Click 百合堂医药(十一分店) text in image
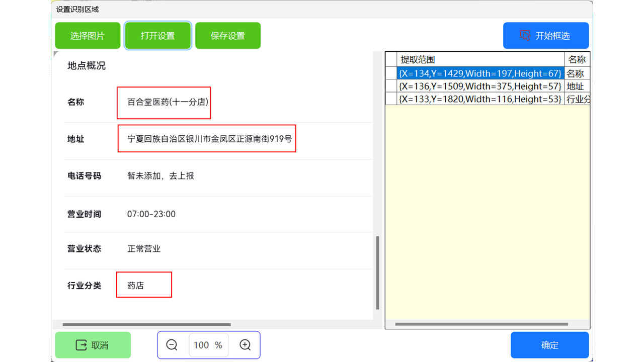This screenshot has height=362, width=644. [x=168, y=102]
